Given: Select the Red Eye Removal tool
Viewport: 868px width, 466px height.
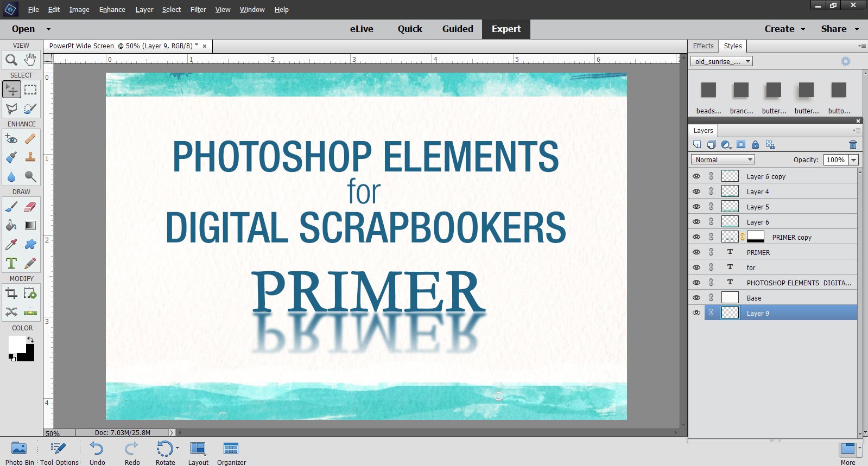Looking at the screenshot, I should click(x=11, y=139).
